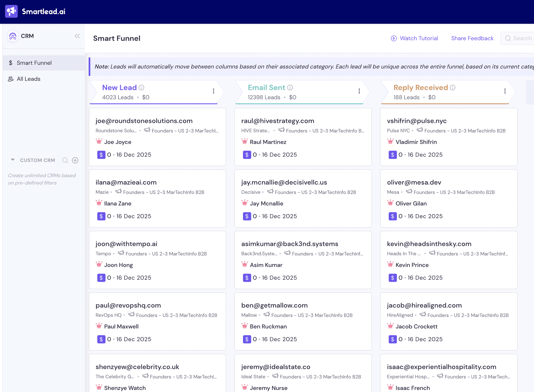Click the crown icon beside Joe Joyce
This screenshot has width=534, height=392.
99,141
